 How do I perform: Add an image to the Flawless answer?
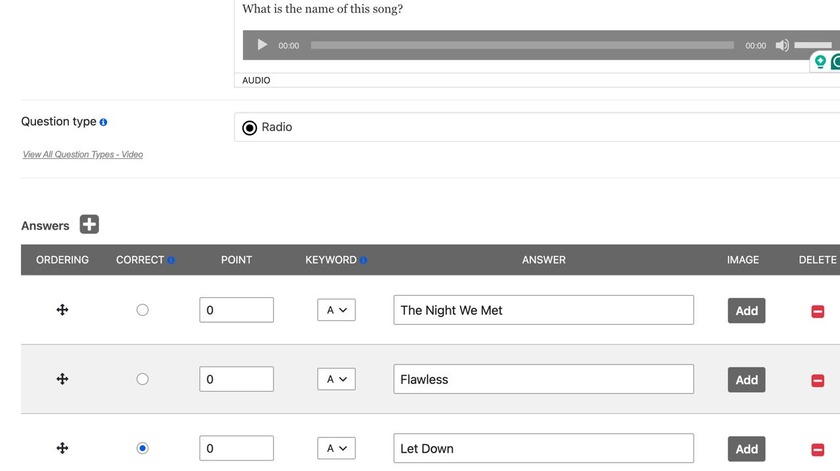point(746,380)
